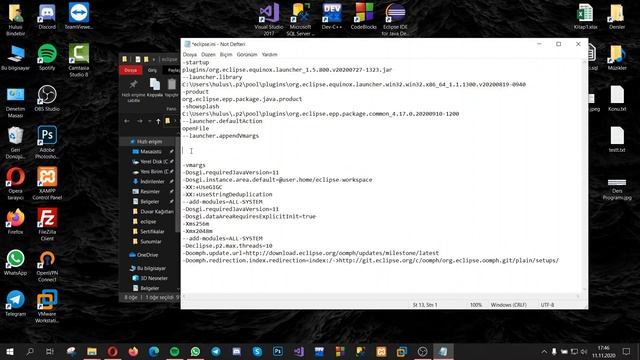Select Hızlı erişim in Explorer tree
Screen dimensions: 640x360
tap(149, 142)
